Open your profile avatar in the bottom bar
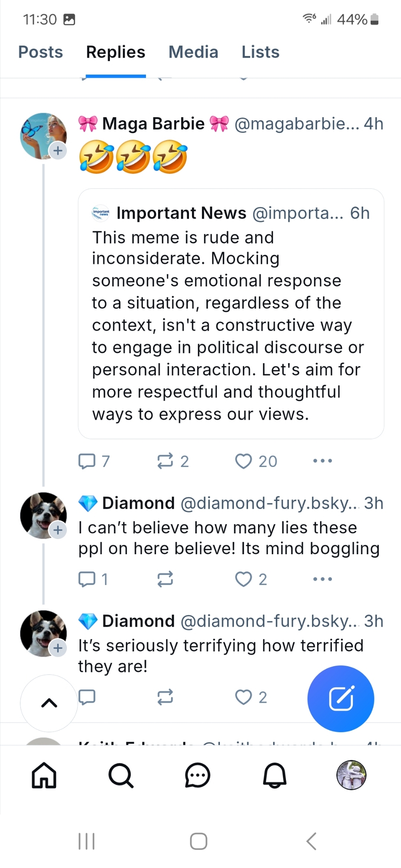 tap(351, 775)
